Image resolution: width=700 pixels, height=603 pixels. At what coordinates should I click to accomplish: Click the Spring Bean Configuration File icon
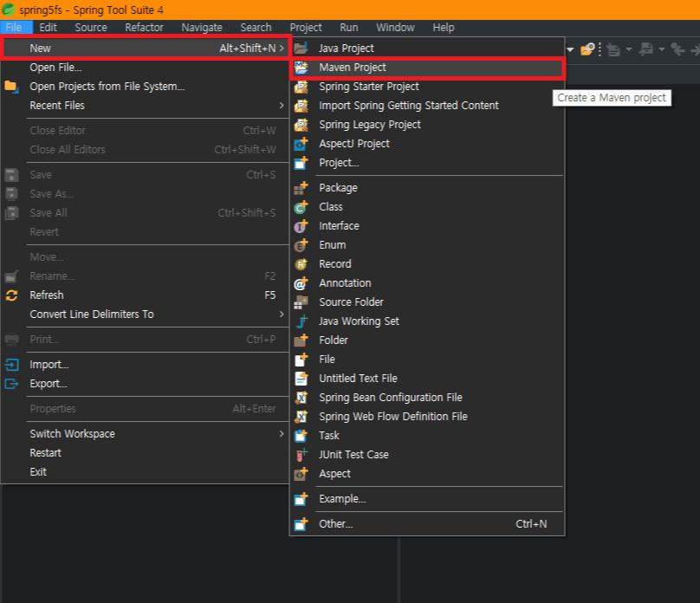click(x=301, y=398)
